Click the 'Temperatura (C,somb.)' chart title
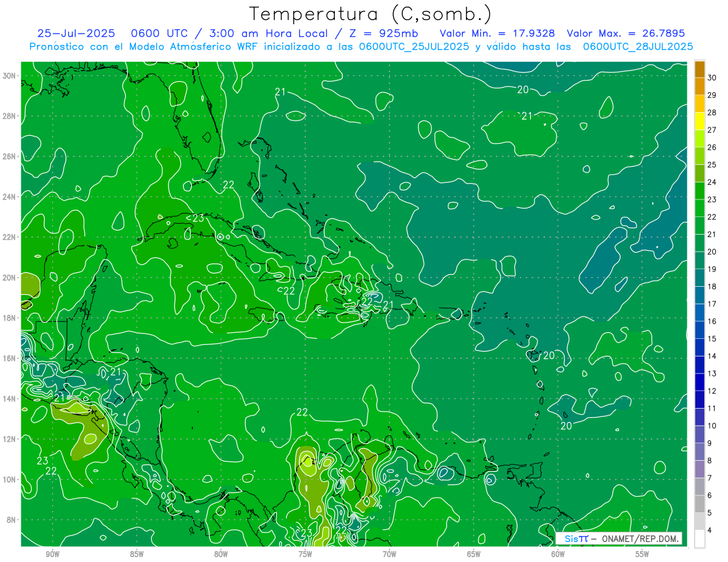 pos(371,14)
